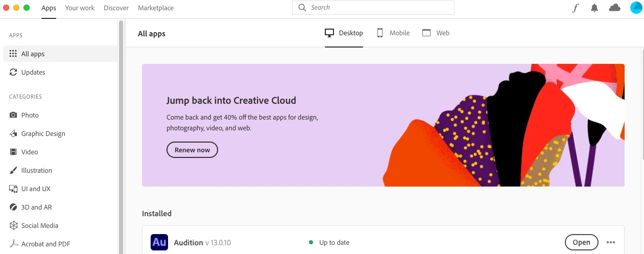Open the Marketplace tab

(x=156, y=8)
